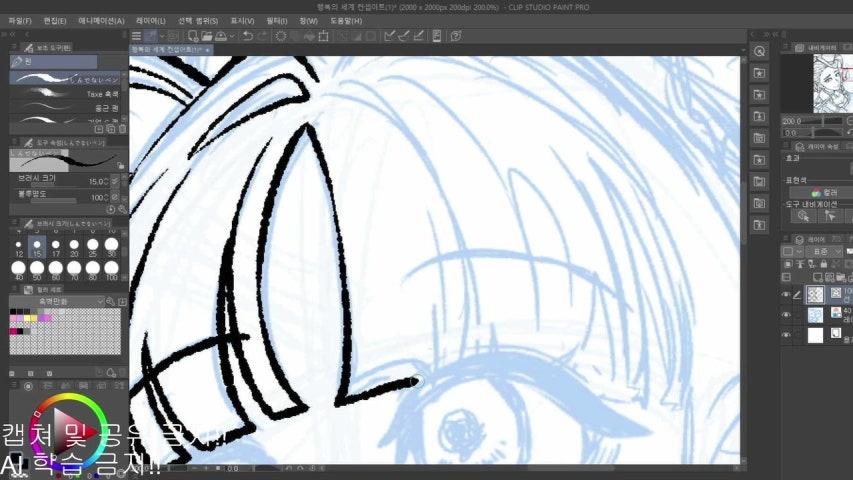Click the brush size stepper arrows at 15.0
Image resolution: width=853 pixels, height=480 pixels.
[x=106, y=181]
